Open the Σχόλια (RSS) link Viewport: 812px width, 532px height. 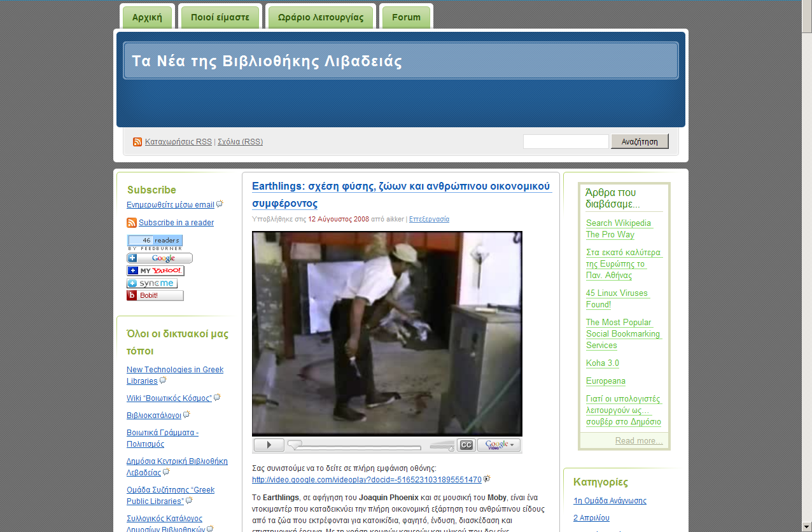(240, 142)
